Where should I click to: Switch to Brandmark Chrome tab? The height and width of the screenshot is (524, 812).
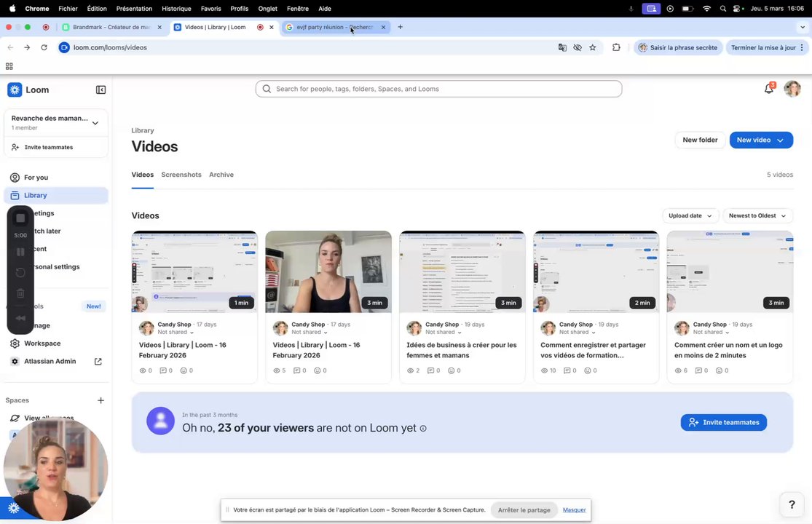coord(111,27)
